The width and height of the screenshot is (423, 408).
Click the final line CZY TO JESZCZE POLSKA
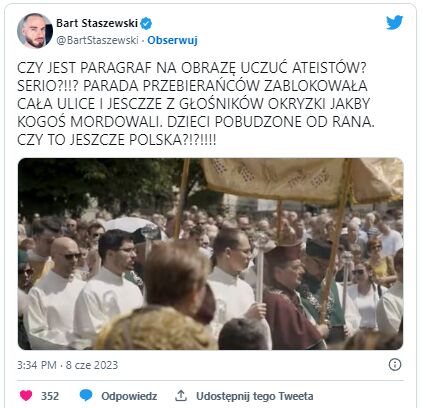pyautogui.click(x=117, y=140)
